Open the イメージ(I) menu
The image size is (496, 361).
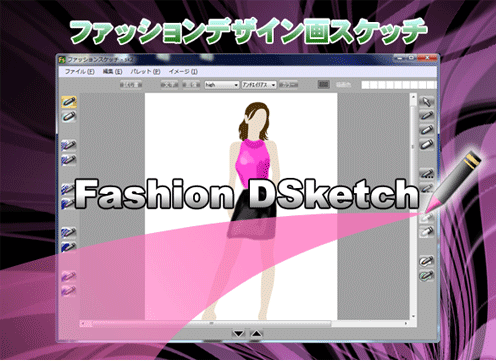[x=183, y=71]
